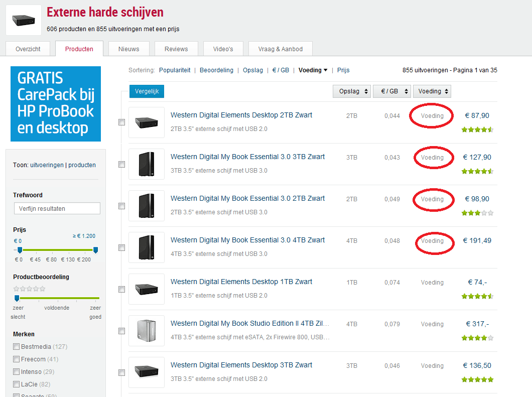
Task: Open the € / GB column dropdown
Action: pos(392,91)
